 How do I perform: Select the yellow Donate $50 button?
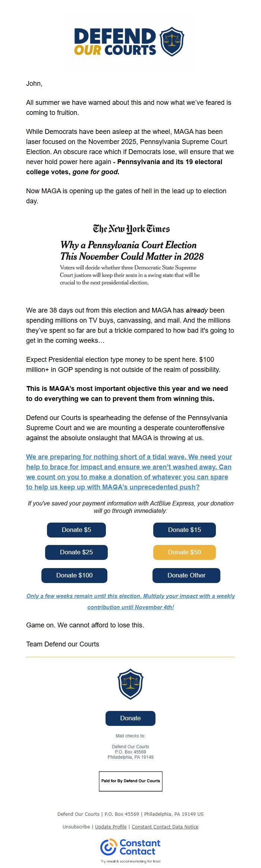[x=184, y=552]
